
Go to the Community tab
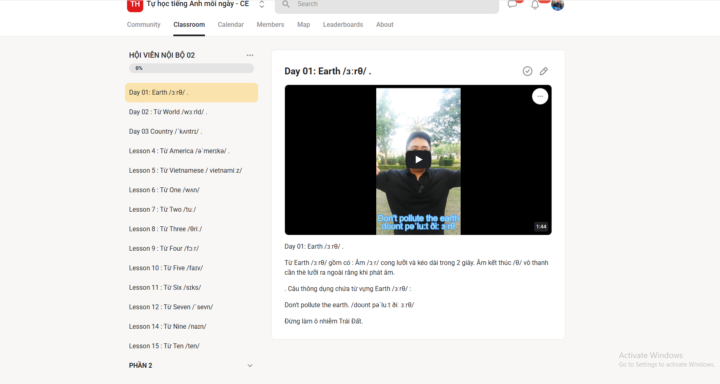click(143, 25)
